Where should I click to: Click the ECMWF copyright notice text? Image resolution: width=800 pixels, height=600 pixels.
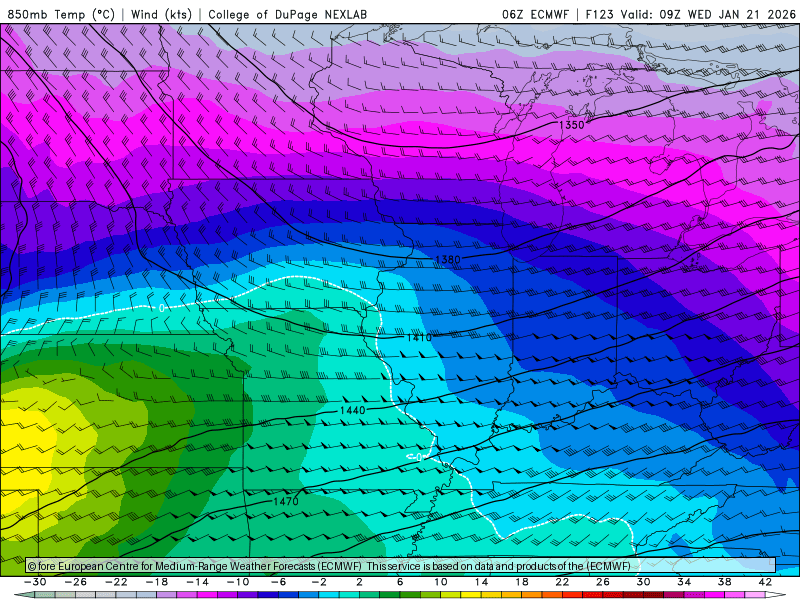click(x=329, y=566)
